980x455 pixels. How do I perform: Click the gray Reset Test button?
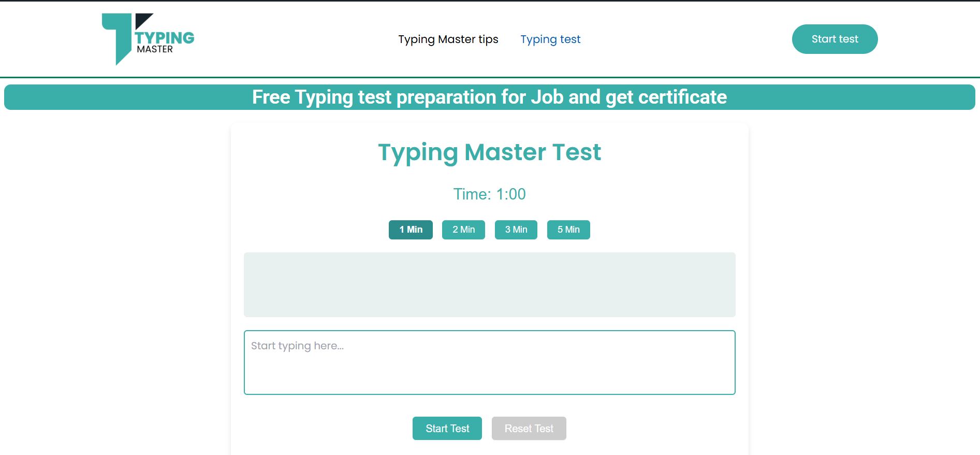[x=529, y=429]
